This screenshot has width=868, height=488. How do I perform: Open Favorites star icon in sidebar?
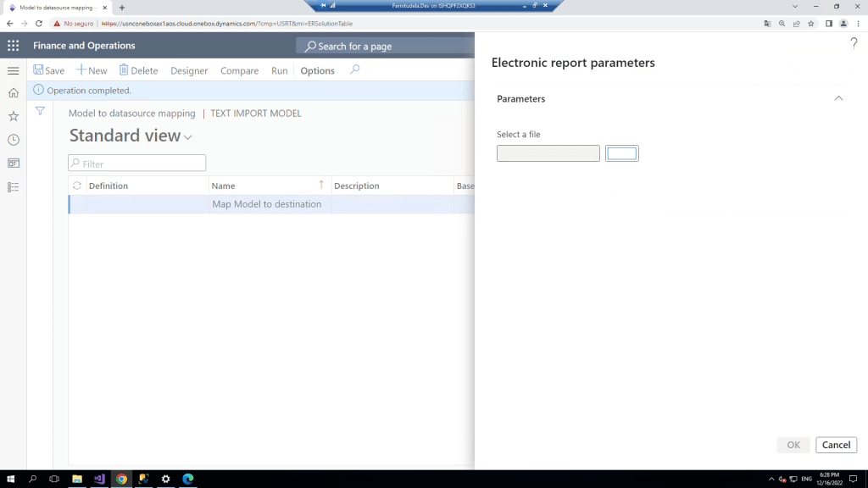(x=13, y=116)
